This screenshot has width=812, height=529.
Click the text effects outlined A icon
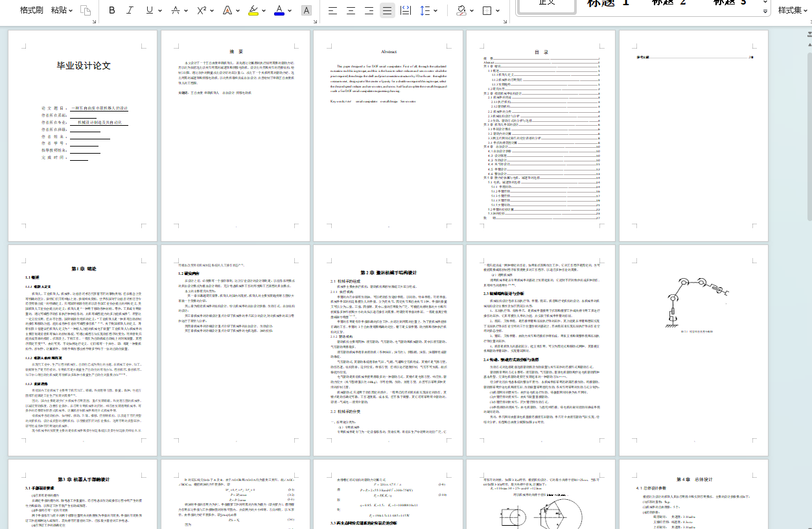click(227, 10)
